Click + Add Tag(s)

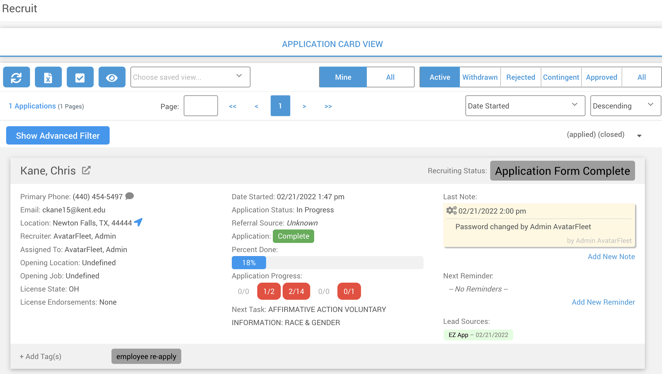[41, 356]
